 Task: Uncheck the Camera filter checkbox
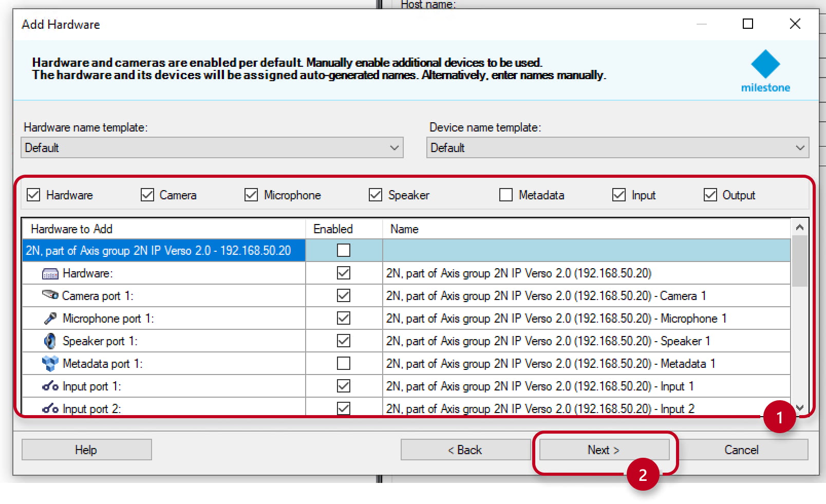point(147,195)
